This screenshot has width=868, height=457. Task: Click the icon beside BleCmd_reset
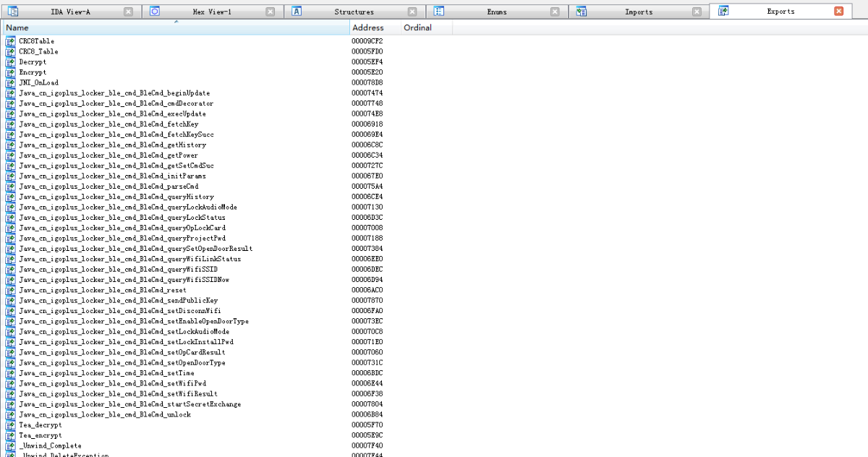point(10,290)
